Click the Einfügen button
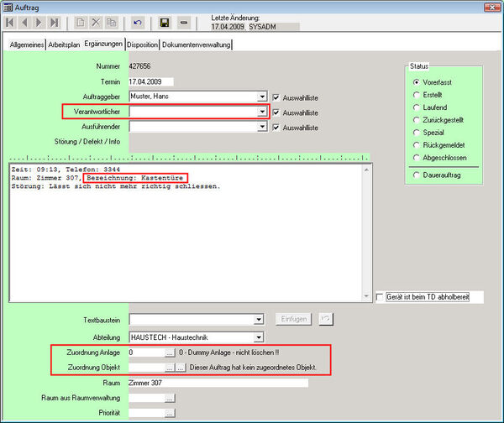The height and width of the screenshot is (423, 504). [295, 319]
